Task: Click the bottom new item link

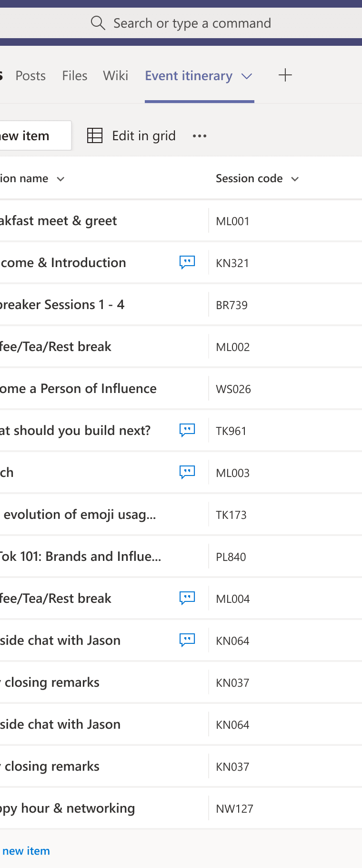Action: tap(26, 851)
